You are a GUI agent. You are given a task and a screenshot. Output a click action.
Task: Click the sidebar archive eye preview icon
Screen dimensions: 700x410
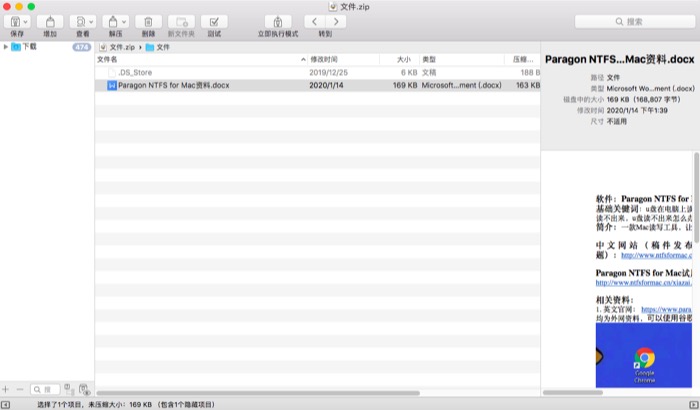pos(84,389)
